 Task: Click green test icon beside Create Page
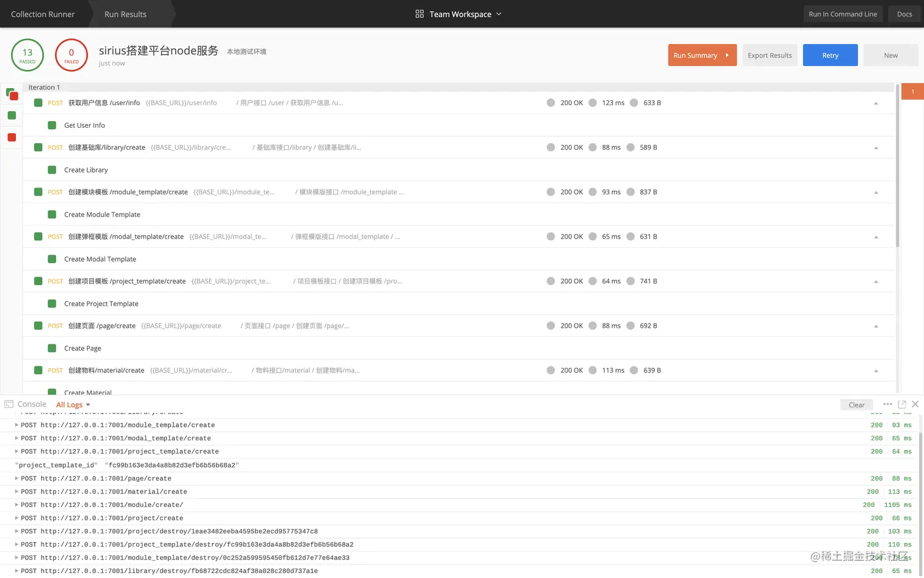point(52,349)
